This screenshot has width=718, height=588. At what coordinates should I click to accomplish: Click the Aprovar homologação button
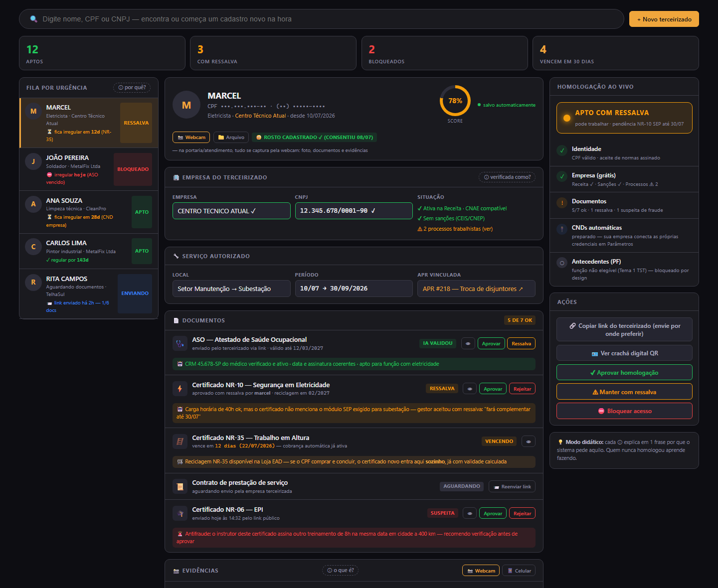click(x=624, y=372)
